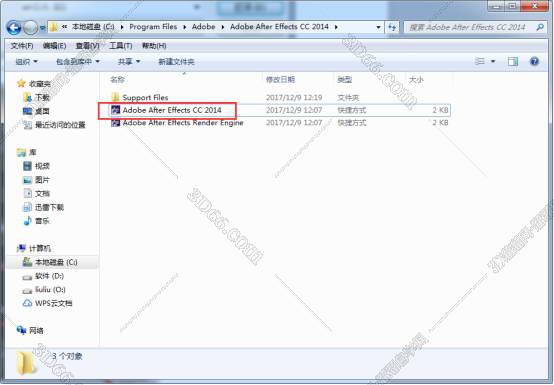The image size is (554, 385).
Task: Sort by the 类型 column header
Action: (344, 80)
